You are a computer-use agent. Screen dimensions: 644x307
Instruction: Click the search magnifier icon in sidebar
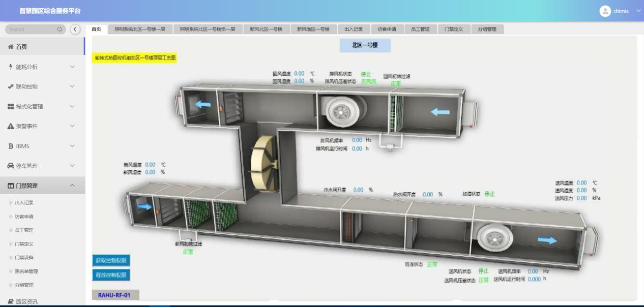[60, 29]
